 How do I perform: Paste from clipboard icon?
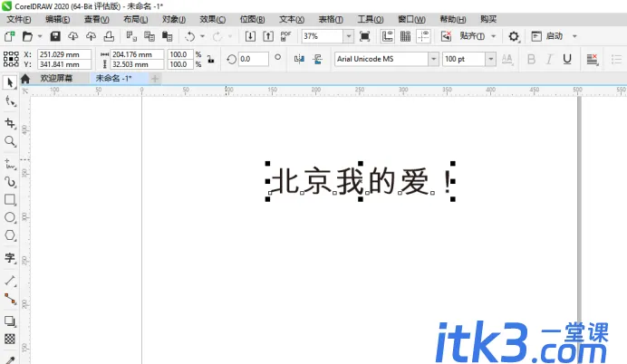click(167, 36)
